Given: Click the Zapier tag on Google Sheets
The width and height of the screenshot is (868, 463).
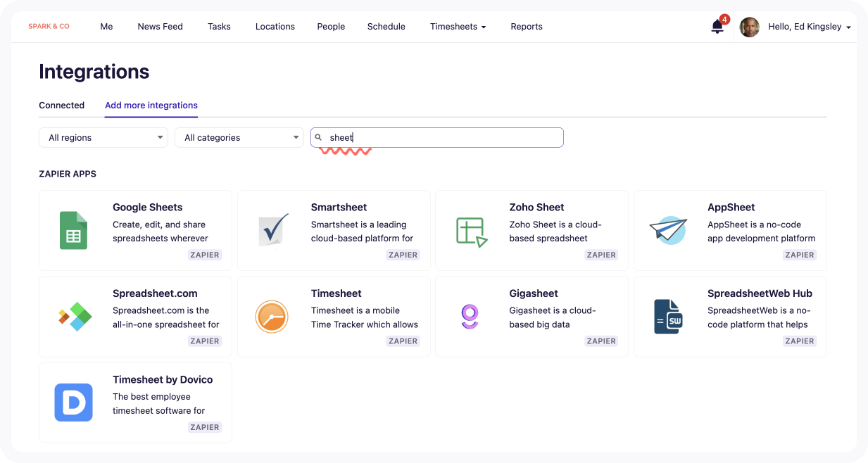Looking at the screenshot, I should click(x=205, y=255).
